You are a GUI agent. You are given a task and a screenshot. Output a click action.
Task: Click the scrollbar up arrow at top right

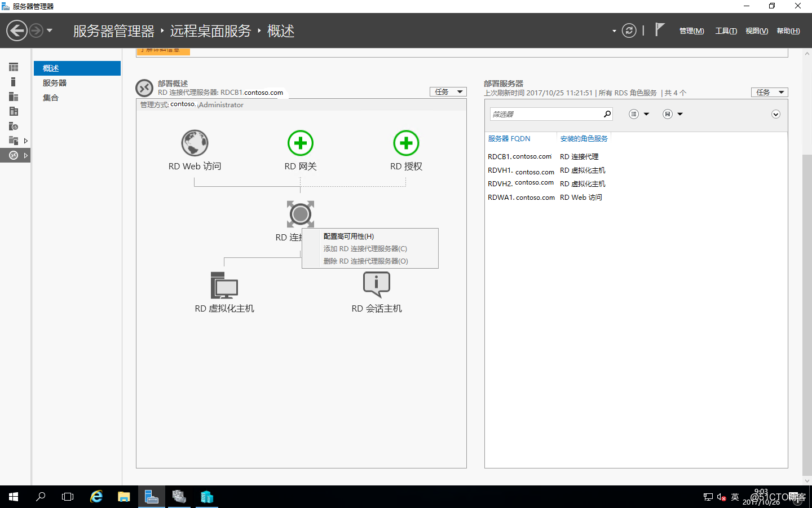click(x=807, y=54)
